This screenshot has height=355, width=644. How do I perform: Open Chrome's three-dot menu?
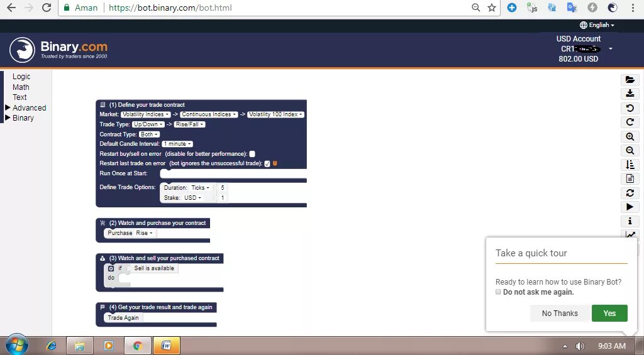[633, 8]
